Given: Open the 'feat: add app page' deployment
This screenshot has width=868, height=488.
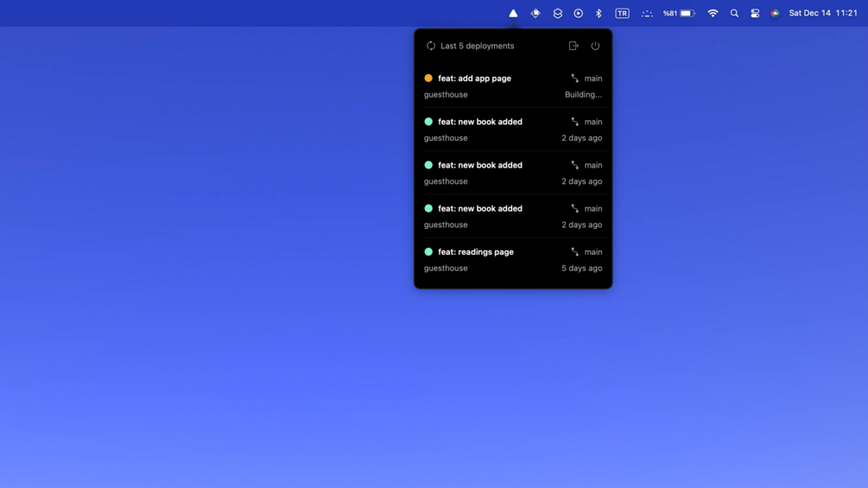Looking at the screenshot, I should click(x=513, y=86).
